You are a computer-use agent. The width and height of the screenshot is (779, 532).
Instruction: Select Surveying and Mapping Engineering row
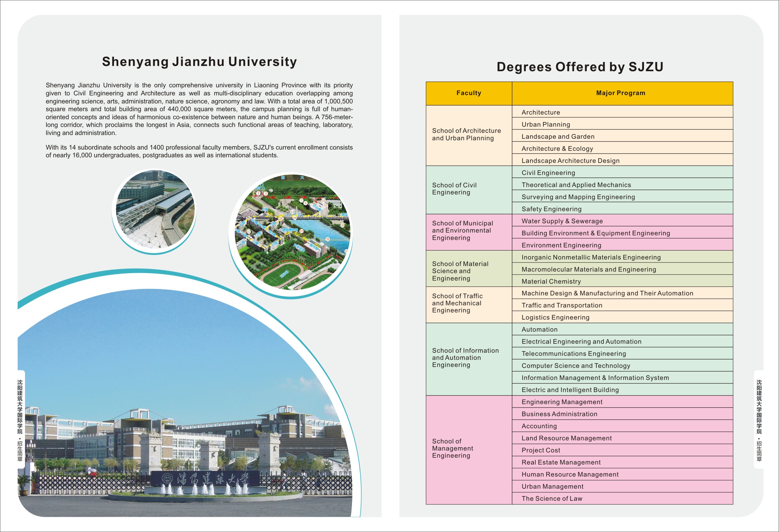point(622,196)
